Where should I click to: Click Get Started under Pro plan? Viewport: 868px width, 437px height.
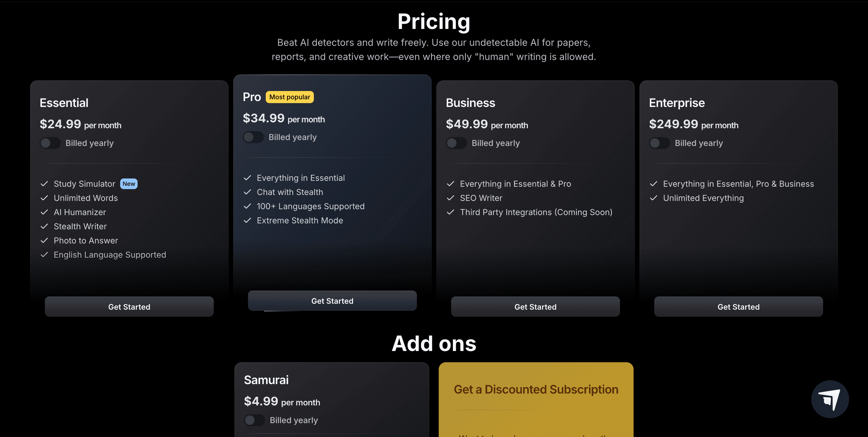(332, 301)
